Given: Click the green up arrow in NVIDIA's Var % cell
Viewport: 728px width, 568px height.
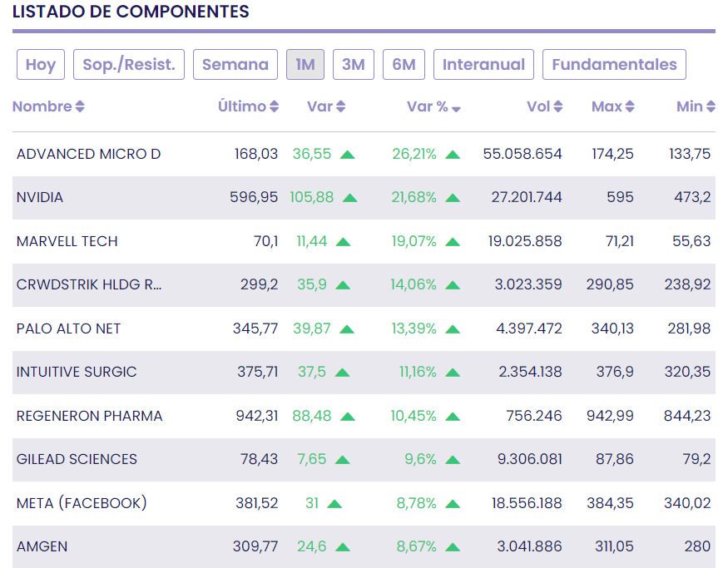Looking at the screenshot, I should (453, 198).
